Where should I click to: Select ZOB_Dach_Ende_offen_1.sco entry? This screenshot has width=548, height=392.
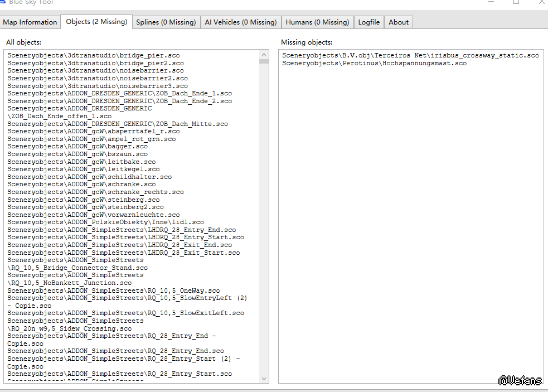(80, 112)
